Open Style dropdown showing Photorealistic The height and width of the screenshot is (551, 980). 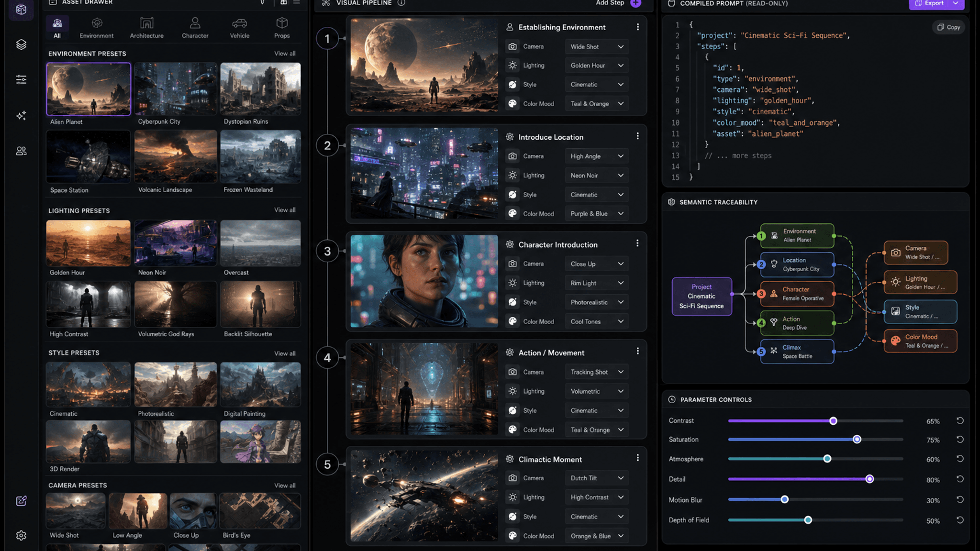tap(596, 302)
